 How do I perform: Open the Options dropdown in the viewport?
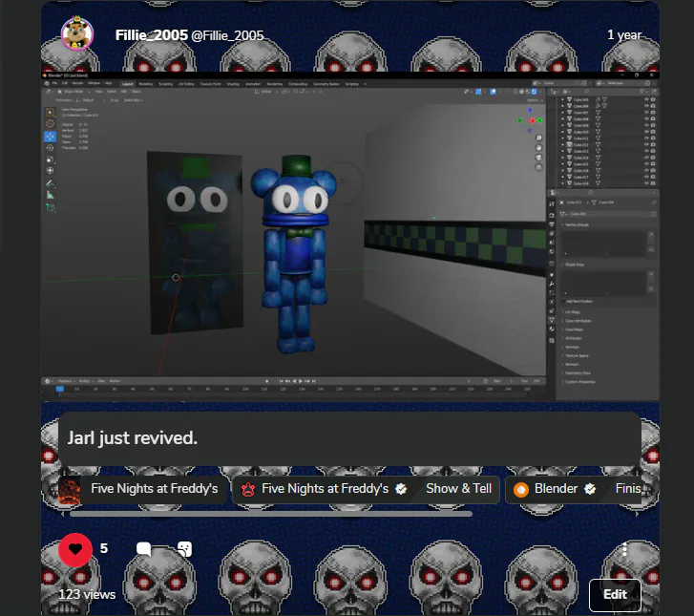tap(534, 100)
